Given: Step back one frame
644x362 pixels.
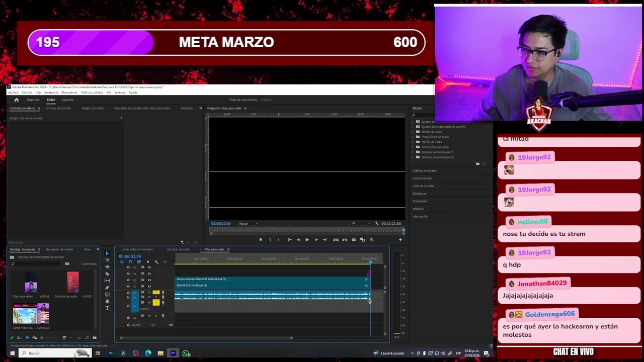Looking at the screenshot, I should pos(298,240).
